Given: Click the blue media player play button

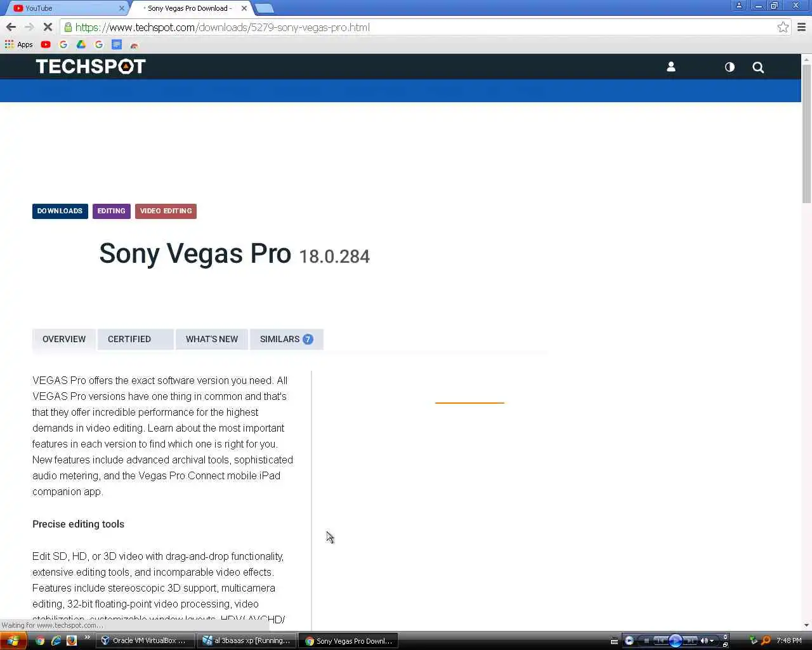Looking at the screenshot, I should (675, 640).
